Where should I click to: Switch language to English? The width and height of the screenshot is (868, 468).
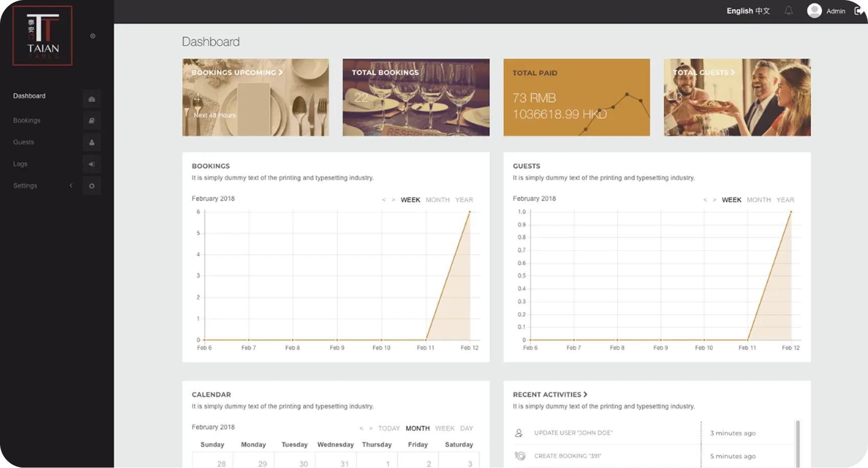[x=739, y=11]
